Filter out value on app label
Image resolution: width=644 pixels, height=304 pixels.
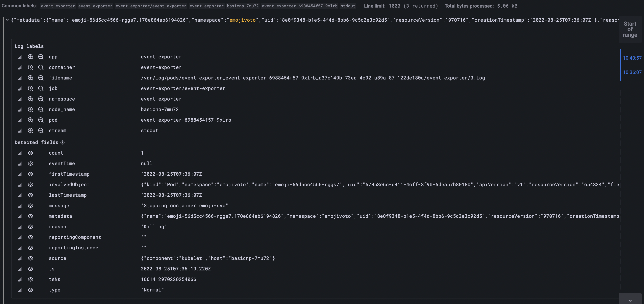41,57
